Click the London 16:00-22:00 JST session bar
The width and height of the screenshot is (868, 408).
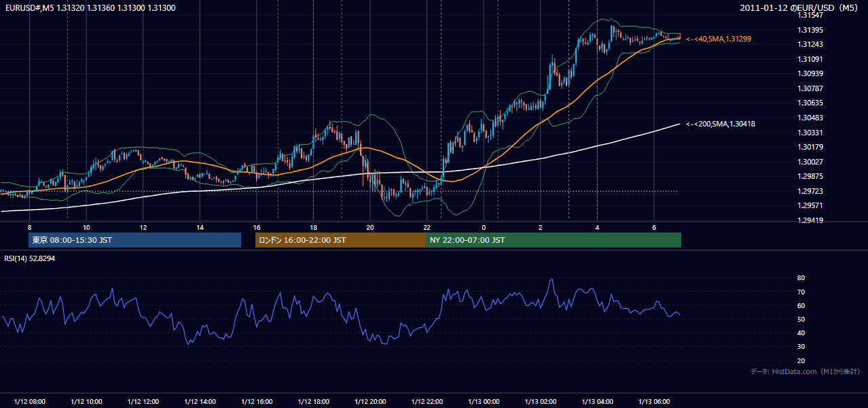click(x=340, y=240)
